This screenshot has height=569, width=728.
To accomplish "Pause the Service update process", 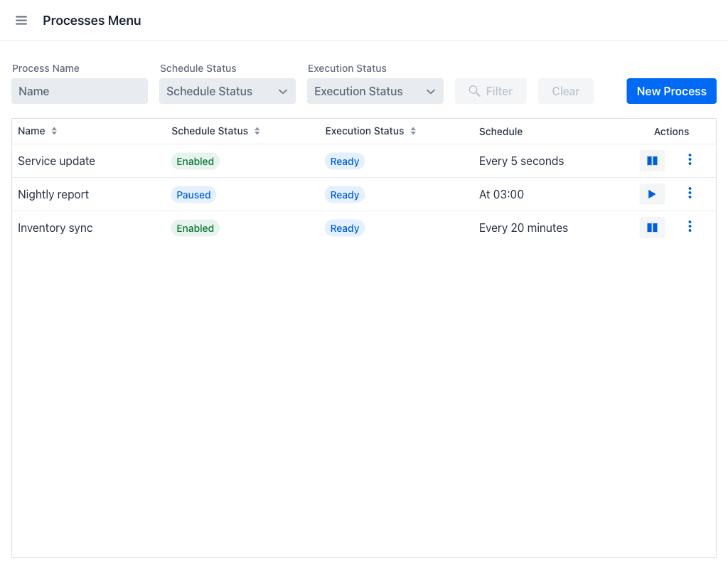I will [652, 161].
